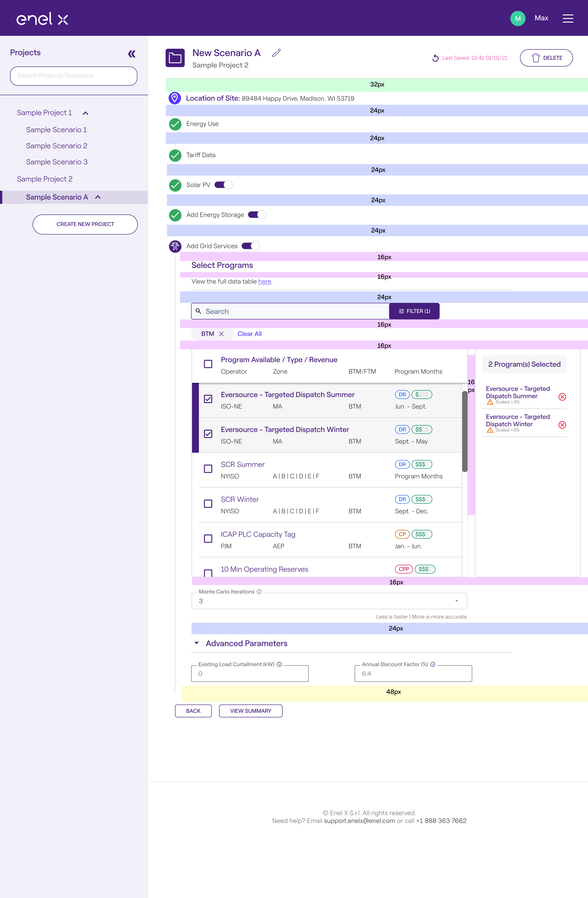
Task: Toggle the Add Grid Services switch
Action: point(251,246)
